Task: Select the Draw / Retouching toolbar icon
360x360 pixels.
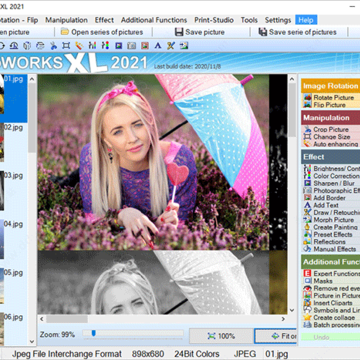Action: [171, 45]
